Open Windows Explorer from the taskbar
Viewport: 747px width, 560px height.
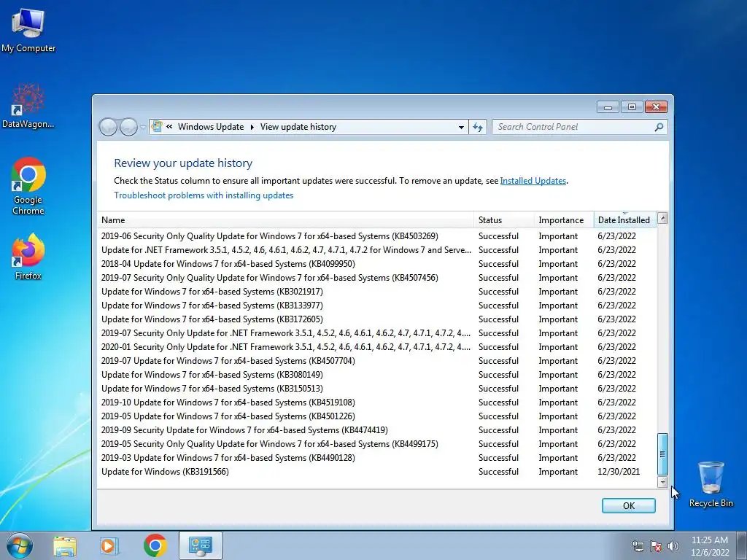coord(64,545)
